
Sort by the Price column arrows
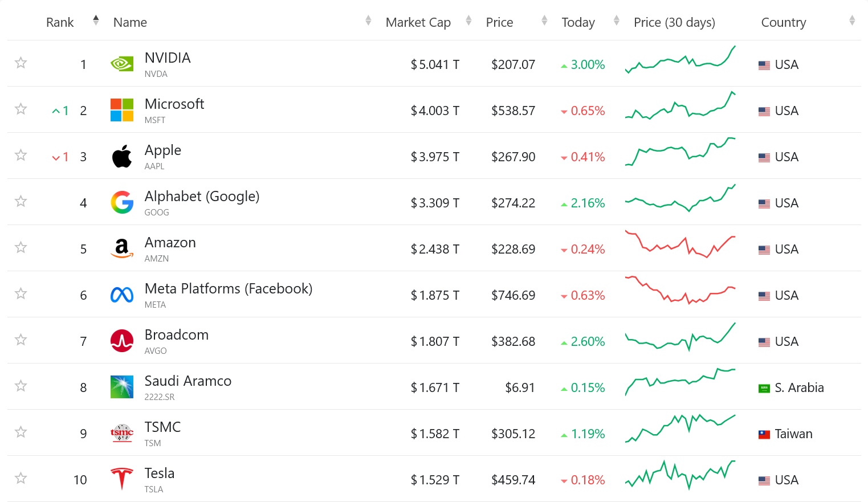(544, 21)
